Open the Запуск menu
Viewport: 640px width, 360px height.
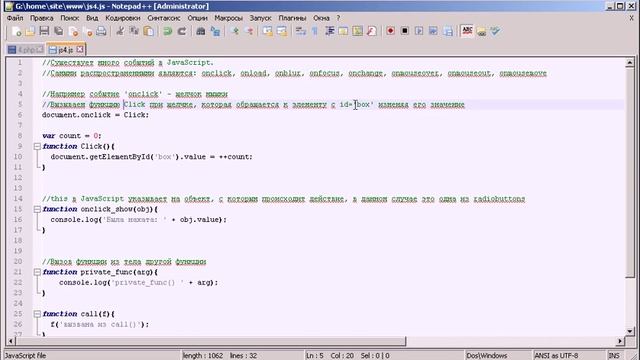pos(260,18)
